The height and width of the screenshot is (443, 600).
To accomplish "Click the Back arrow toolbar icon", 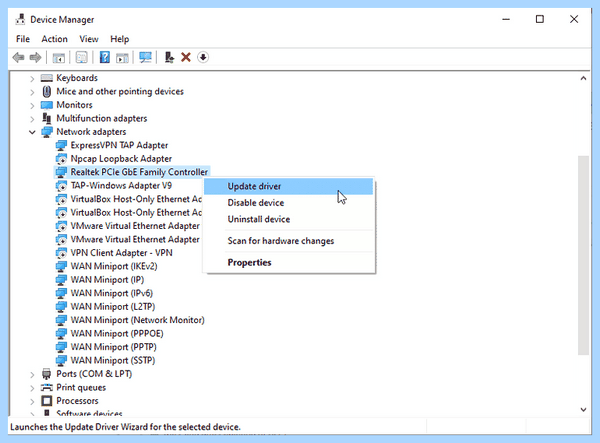I will [x=18, y=57].
